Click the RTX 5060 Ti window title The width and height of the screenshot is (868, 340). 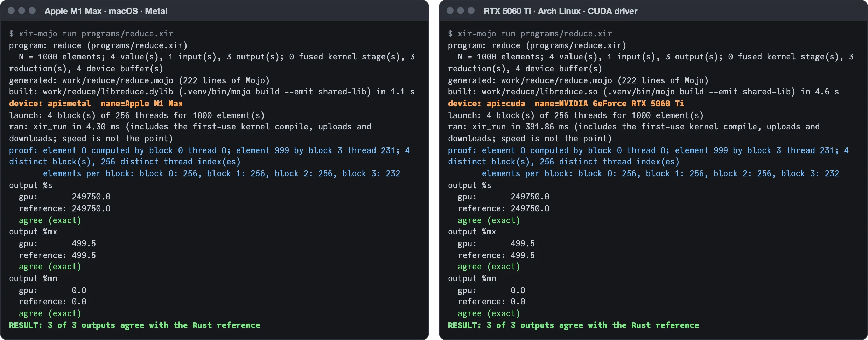(x=560, y=11)
